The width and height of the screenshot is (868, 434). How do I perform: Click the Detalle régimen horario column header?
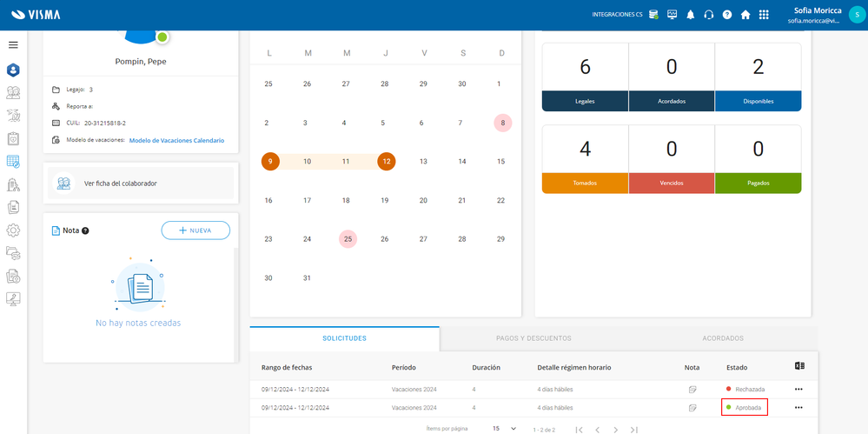tap(574, 368)
